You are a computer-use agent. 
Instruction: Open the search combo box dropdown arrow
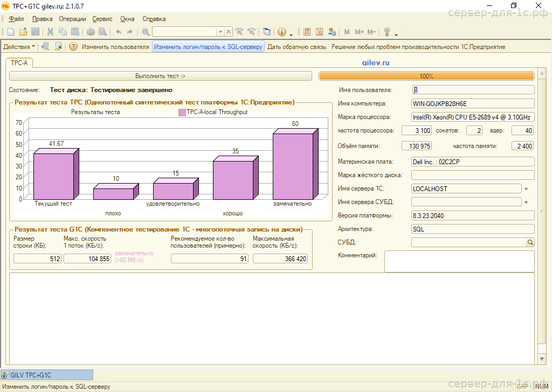[x=220, y=32]
